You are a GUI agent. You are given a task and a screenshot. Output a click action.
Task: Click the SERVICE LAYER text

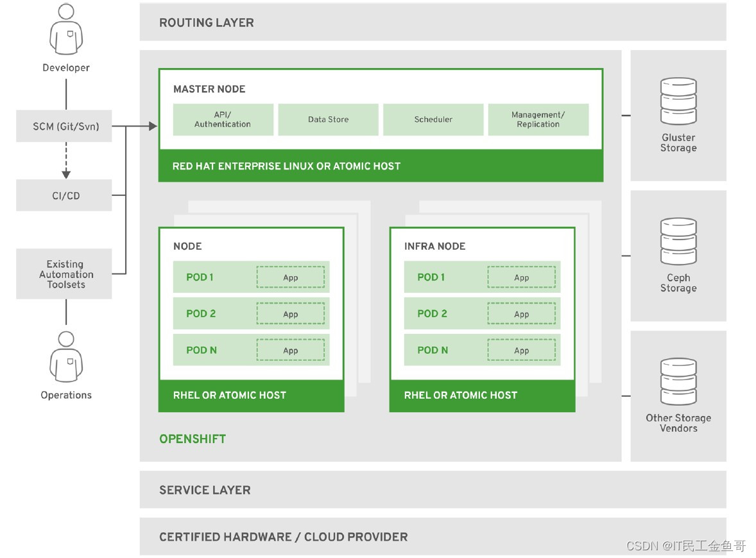pos(205,490)
